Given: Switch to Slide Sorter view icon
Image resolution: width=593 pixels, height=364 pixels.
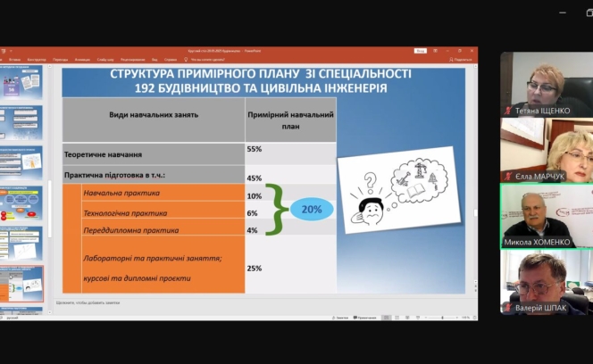Looking at the screenshot, I should pos(397,317).
